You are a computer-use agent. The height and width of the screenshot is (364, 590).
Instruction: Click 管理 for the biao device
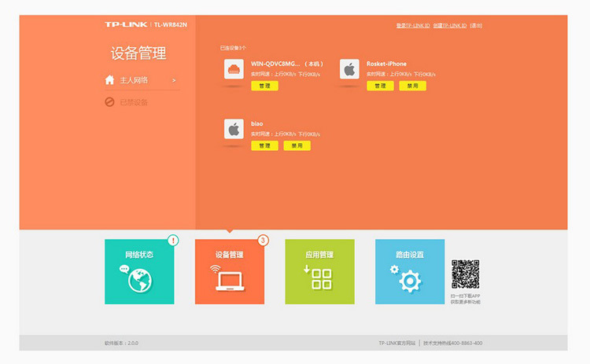264,145
